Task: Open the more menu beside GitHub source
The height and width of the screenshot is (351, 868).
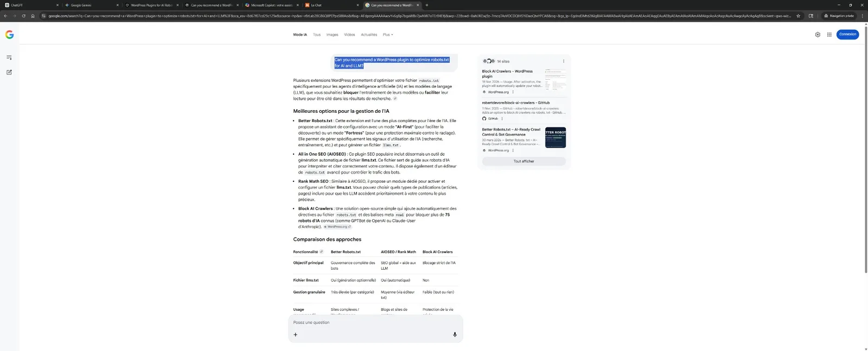Action: [502, 118]
